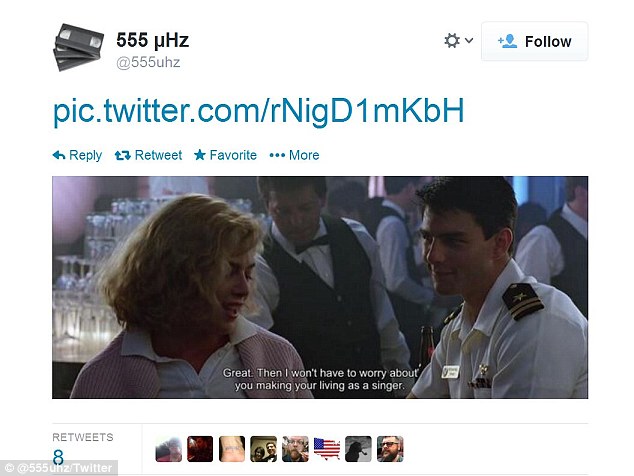Screen dimensions: 634x476
Task: Open the first retweeter's avatar
Action: (x=168, y=449)
